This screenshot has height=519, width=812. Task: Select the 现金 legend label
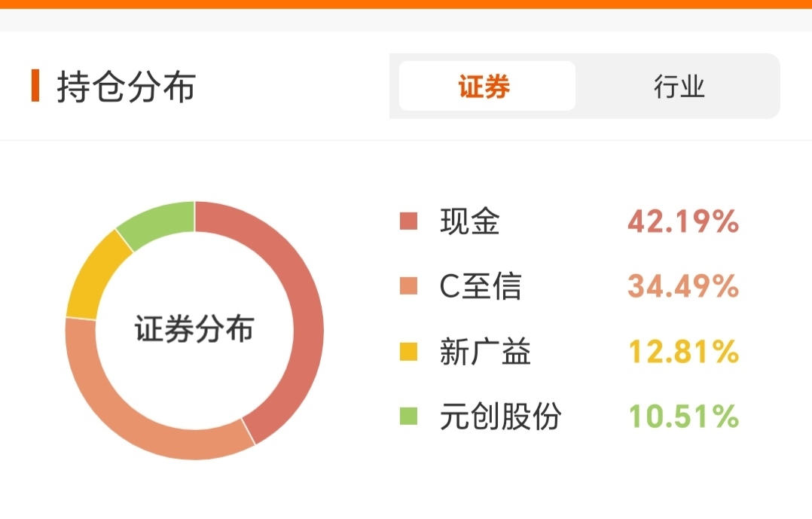[470, 221]
